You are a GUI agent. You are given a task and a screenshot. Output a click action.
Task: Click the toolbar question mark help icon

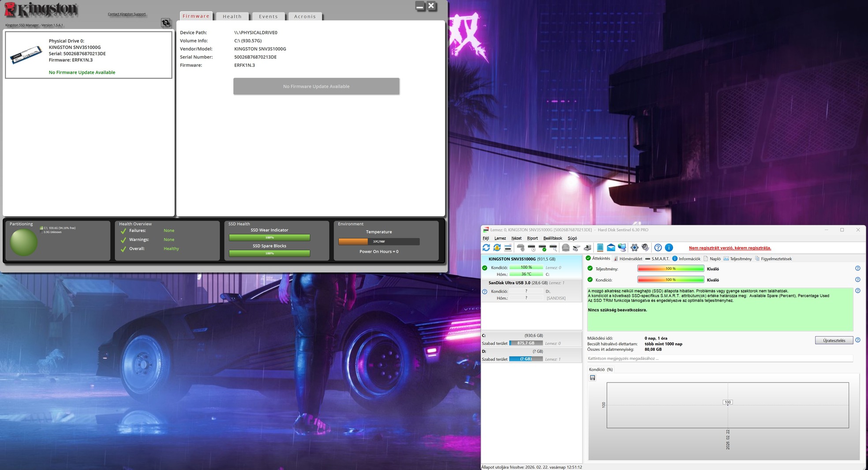click(x=658, y=248)
